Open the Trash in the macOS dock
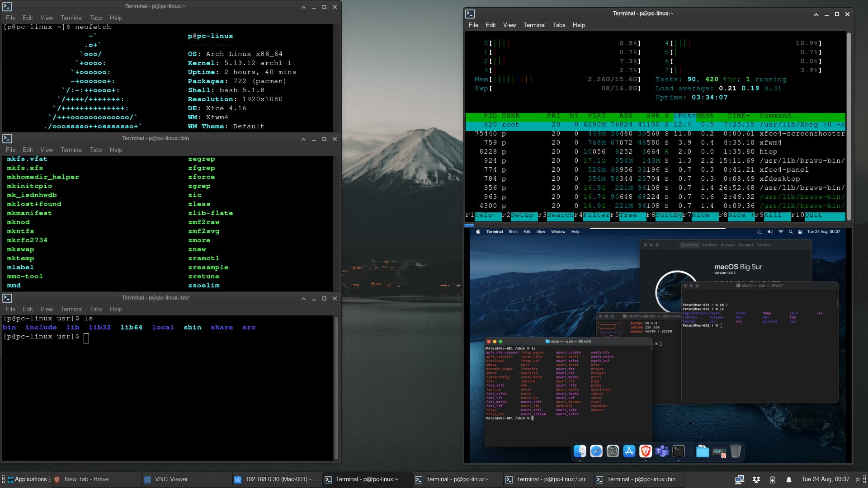The width and height of the screenshot is (868, 488). pyautogui.click(x=736, y=451)
